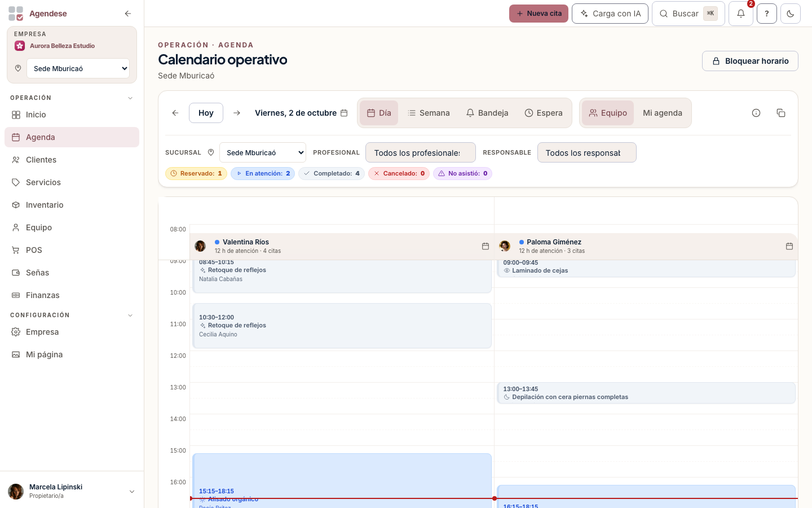Open Mi página in the sidebar
The height and width of the screenshot is (508, 812).
[72, 354]
